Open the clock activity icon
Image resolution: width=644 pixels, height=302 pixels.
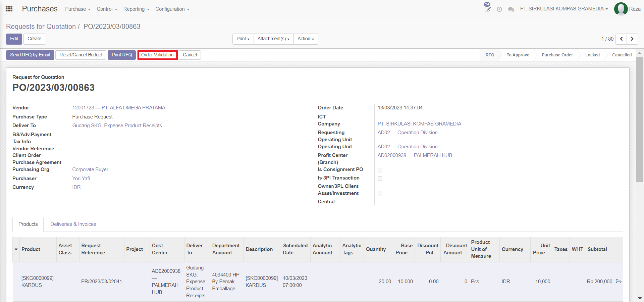499,9
